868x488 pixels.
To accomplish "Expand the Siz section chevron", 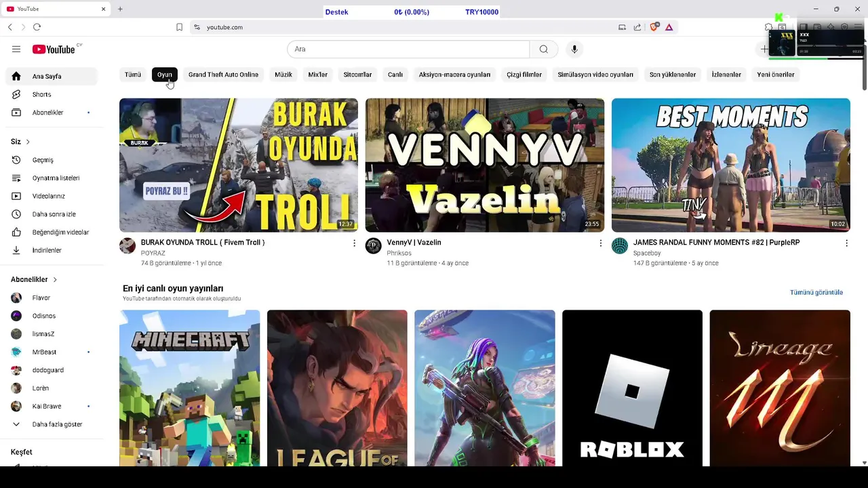I will (28, 142).
